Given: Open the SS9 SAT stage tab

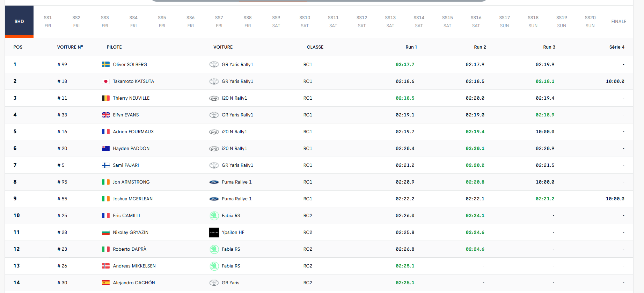Looking at the screenshot, I should tap(276, 21).
